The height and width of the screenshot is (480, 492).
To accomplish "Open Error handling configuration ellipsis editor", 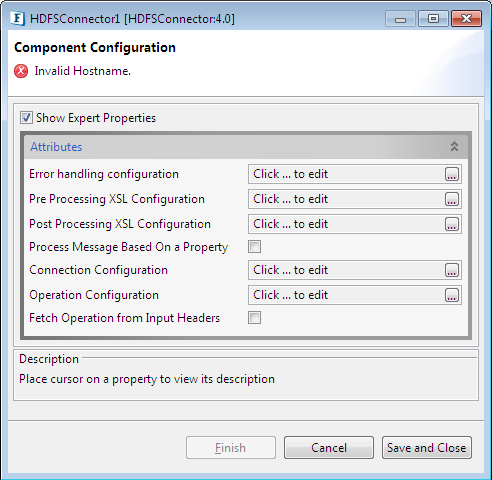I will [452, 174].
